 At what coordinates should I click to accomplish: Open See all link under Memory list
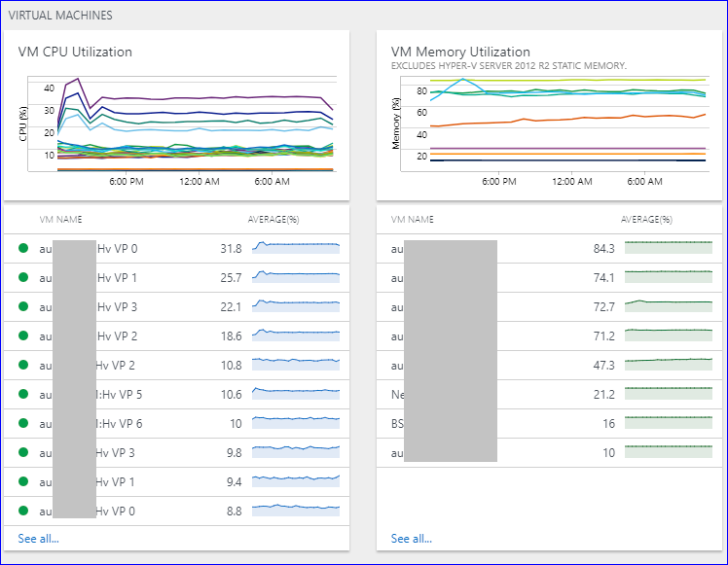coord(411,539)
